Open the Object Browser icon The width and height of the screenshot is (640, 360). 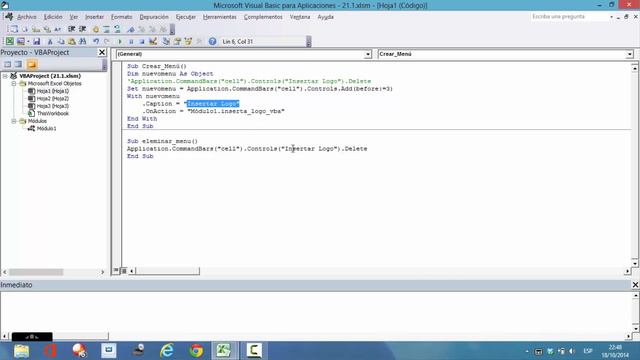(x=188, y=41)
